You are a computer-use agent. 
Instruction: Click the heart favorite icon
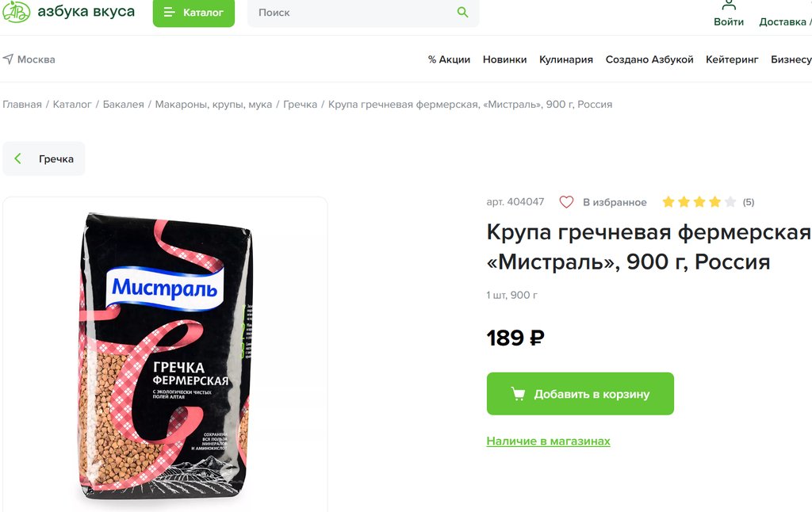click(566, 202)
